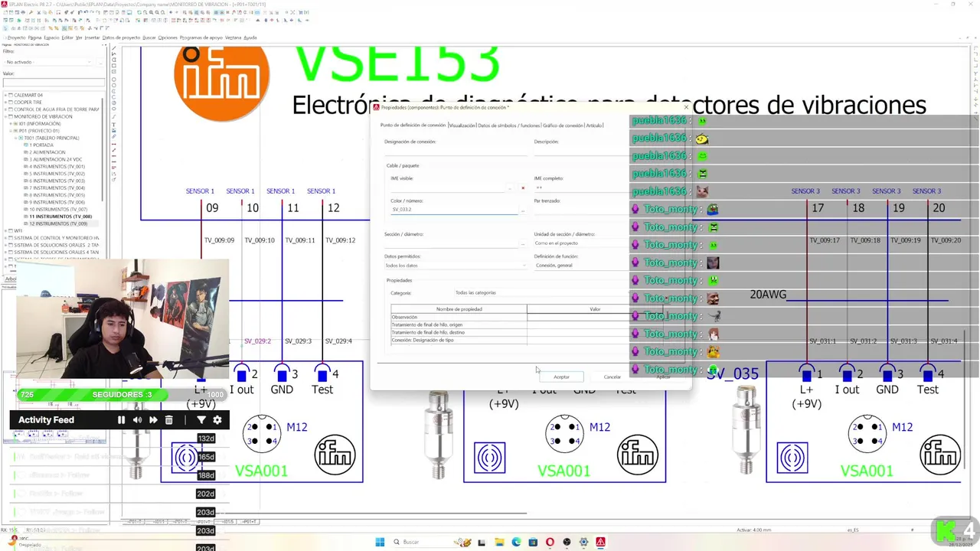Dismiss dialog with Cancelar

(x=612, y=377)
